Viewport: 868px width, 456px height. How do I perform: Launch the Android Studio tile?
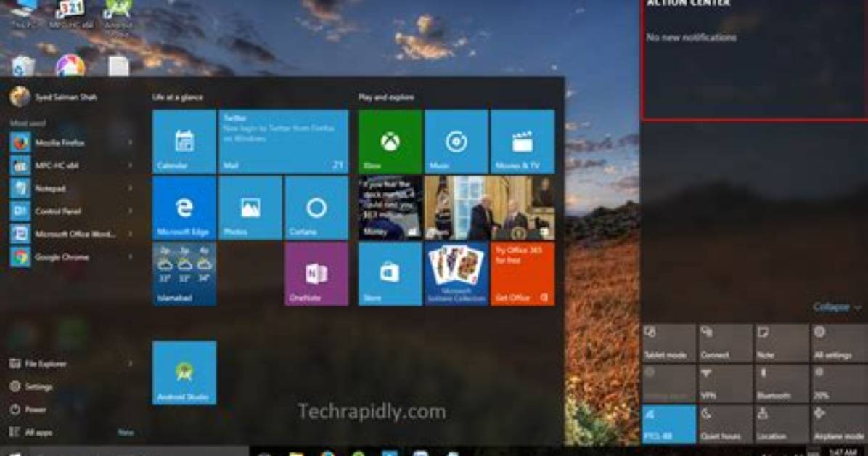pos(184,372)
